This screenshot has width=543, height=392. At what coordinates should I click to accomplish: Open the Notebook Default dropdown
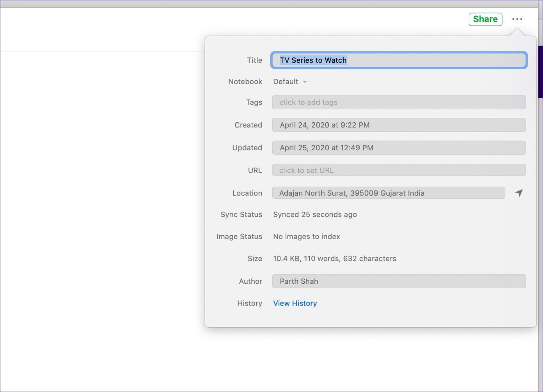click(x=290, y=81)
